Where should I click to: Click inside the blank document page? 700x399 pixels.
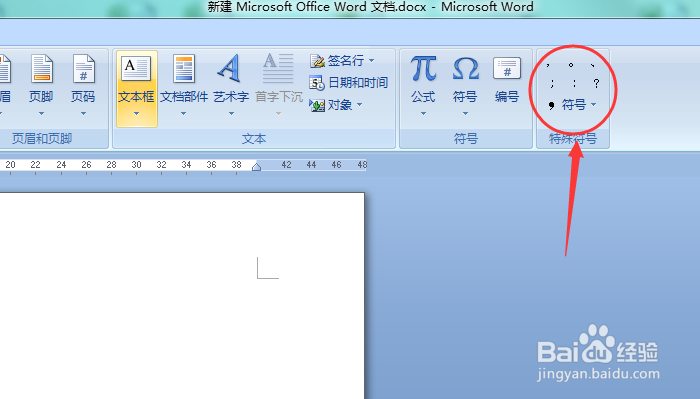click(182, 295)
